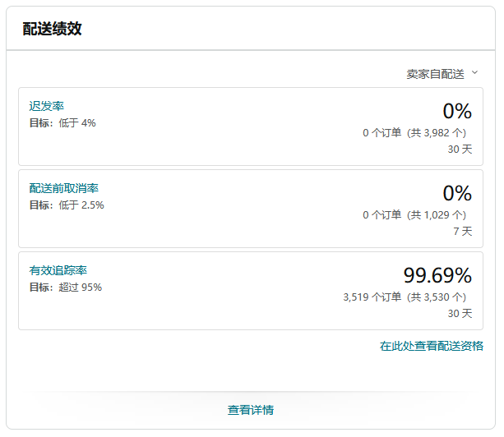Viewport: 504px width, 437px height.
Task: Click the 7 天 period label
Action: 463,231
